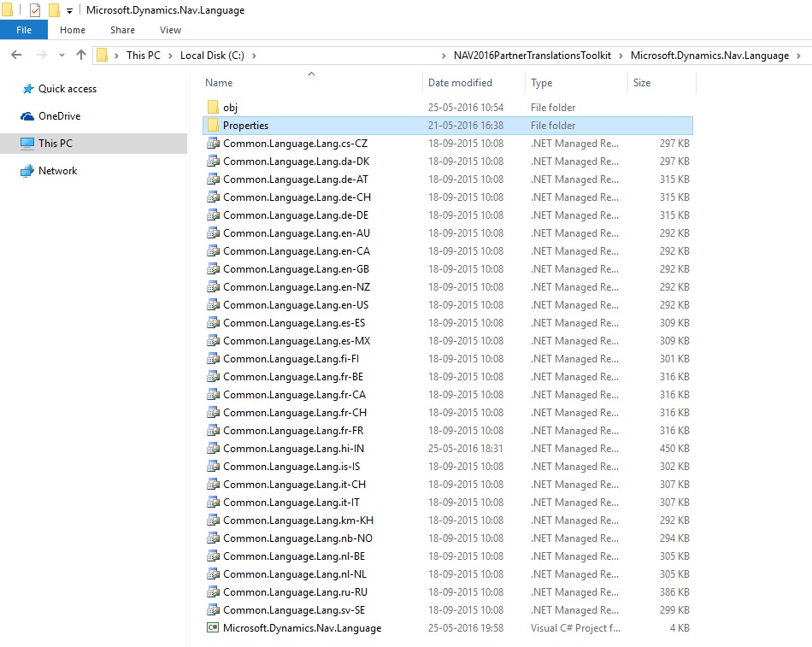Select Quick access star icon in sidebar

(27, 89)
